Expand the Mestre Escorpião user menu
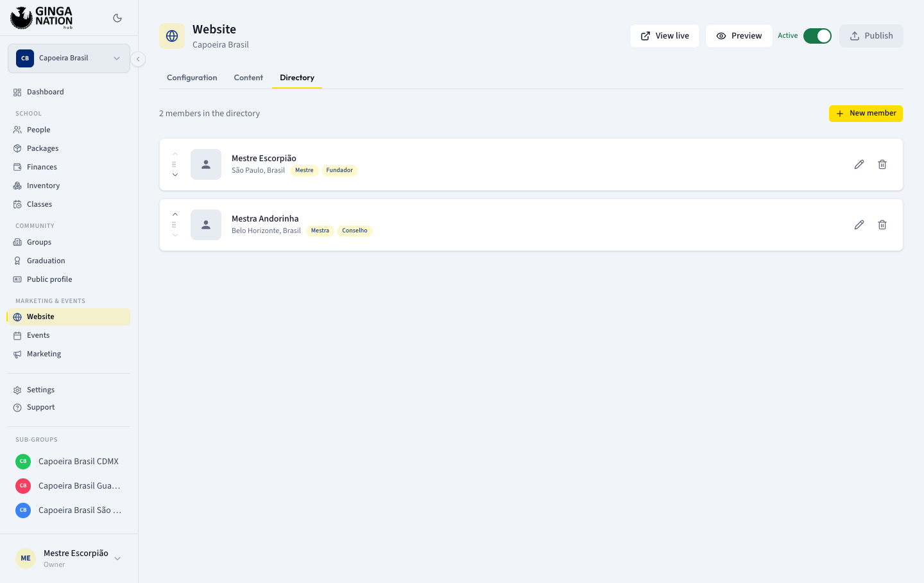The width and height of the screenshot is (924, 583). 69,559
